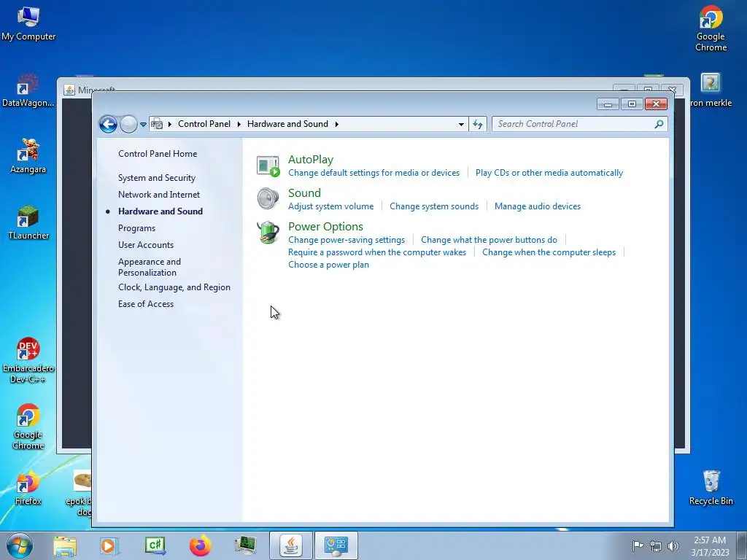This screenshot has width=747, height=560.
Task: Click the network icon in system tray
Action: coord(656,547)
